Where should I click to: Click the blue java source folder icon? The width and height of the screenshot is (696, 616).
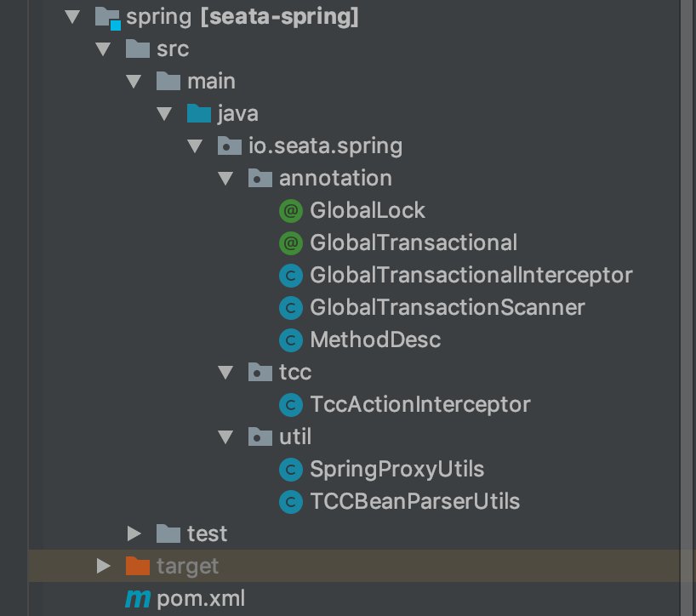click(198, 113)
